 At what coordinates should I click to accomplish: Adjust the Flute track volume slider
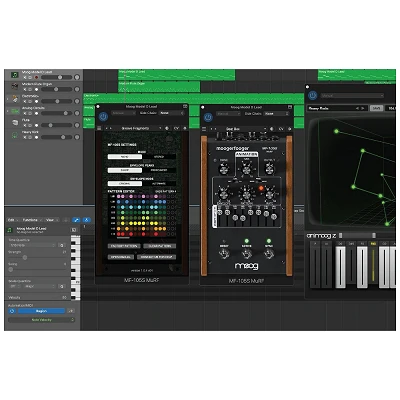56,125
